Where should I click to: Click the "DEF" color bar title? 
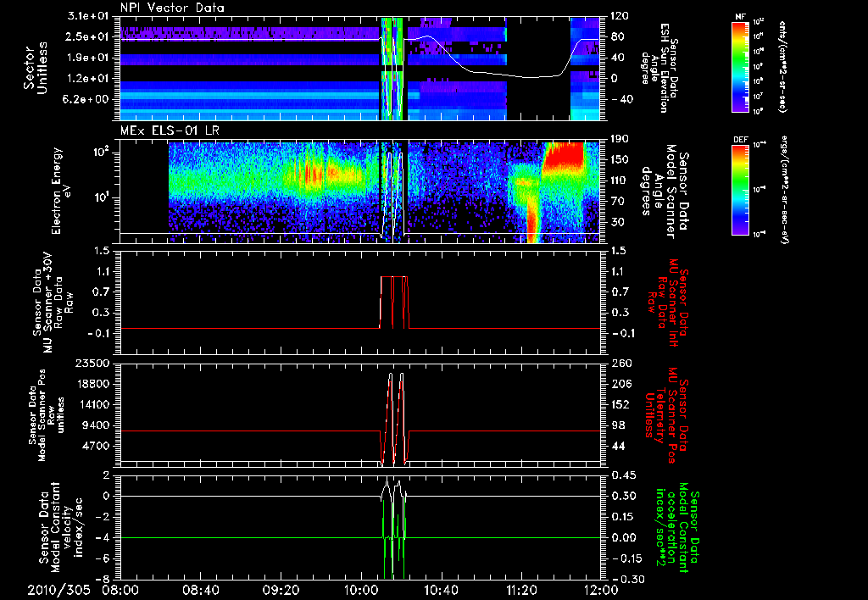point(740,140)
